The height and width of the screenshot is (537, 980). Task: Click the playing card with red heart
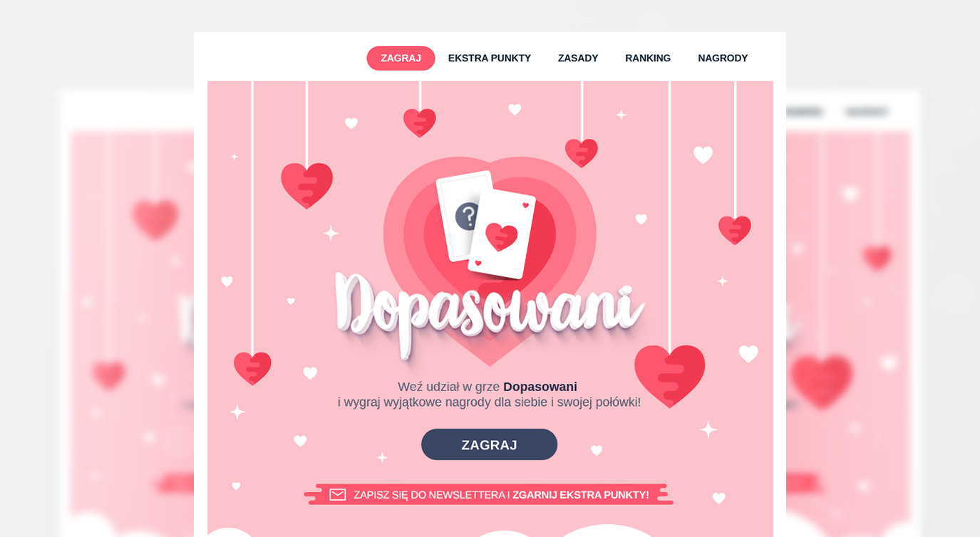(502, 235)
